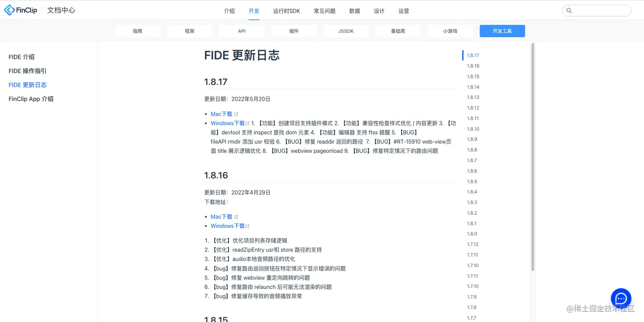Jump to 1.8.14 in the right outline
Image resolution: width=644 pixels, height=322 pixels.
473,87
